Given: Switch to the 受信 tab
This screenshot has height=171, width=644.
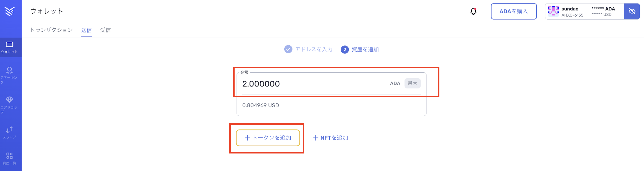Looking at the screenshot, I should 105,30.
